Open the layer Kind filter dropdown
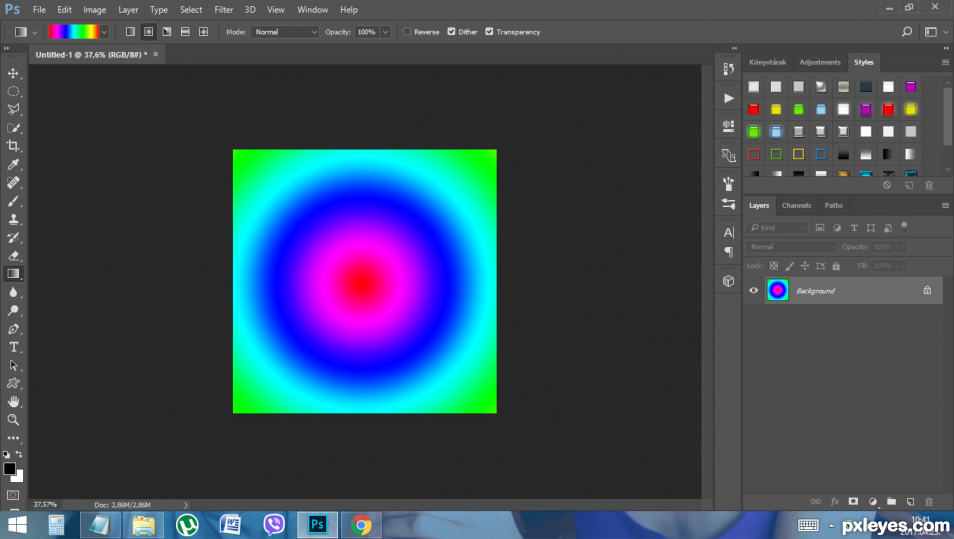This screenshot has height=539, width=954. (x=777, y=228)
